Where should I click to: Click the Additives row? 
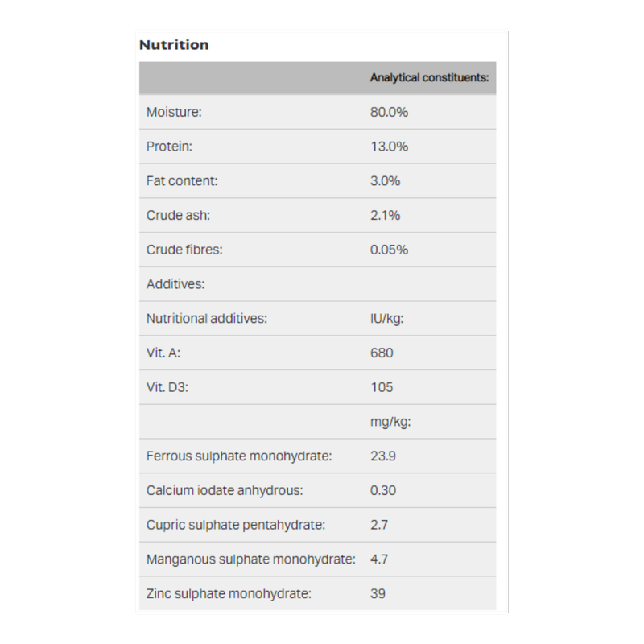click(317, 284)
